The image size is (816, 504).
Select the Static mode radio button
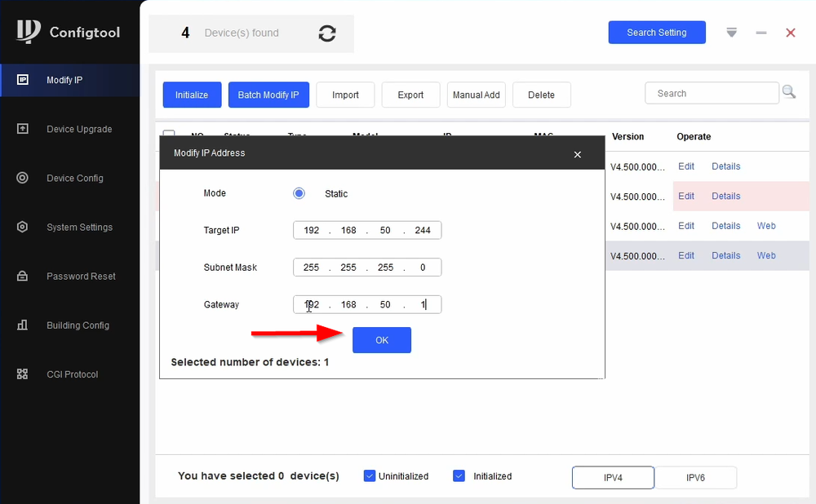[x=299, y=193]
